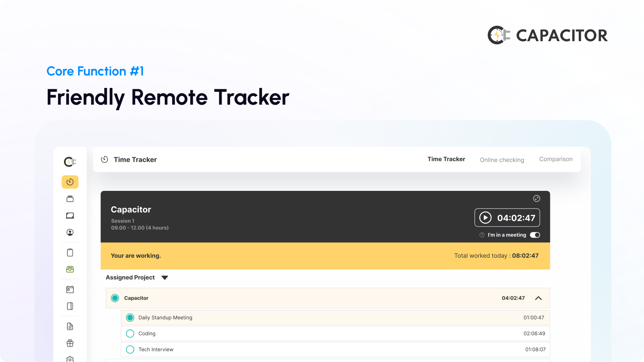Click the Capacitor logo at top right
Image resolution: width=644 pixels, height=362 pixels.
coord(547,35)
